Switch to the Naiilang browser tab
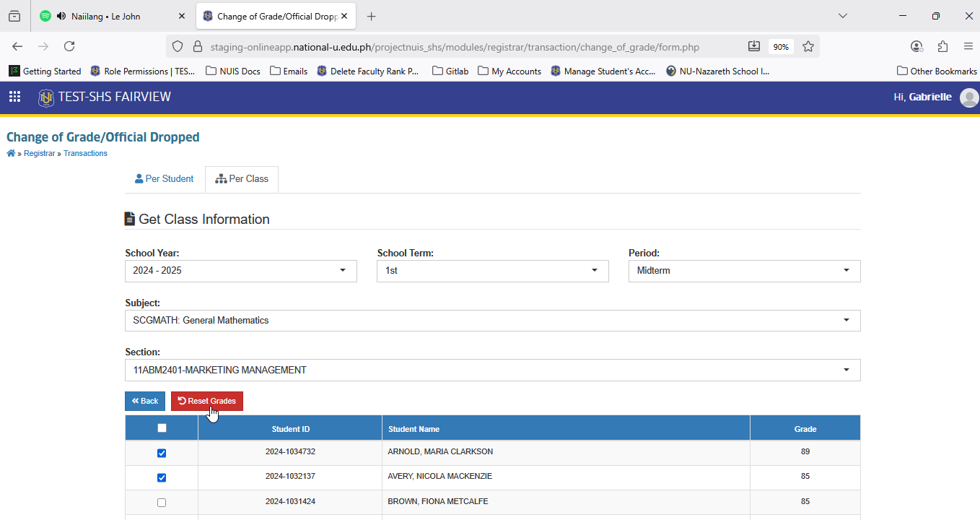Image resolution: width=980 pixels, height=520 pixels. pyautogui.click(x=112, y=16)
